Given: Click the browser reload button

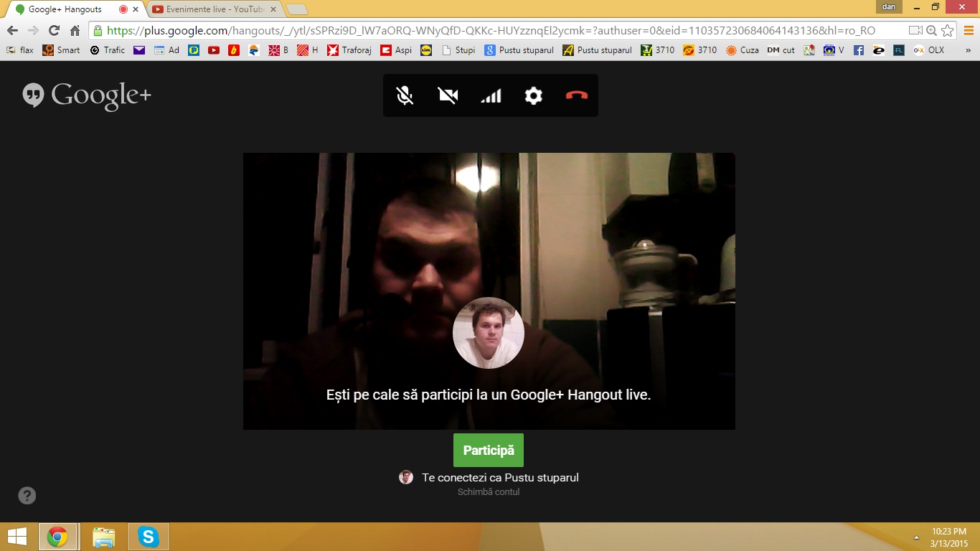Looking at the screenshot, I should point(54,31).
